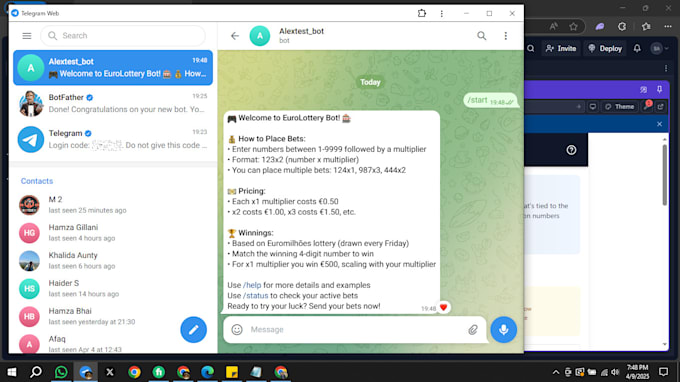Open the Alextest_bot conversation in chat list
Viewport: 680px width, 382px height.
pyautogui.click(x=113, y=68)
